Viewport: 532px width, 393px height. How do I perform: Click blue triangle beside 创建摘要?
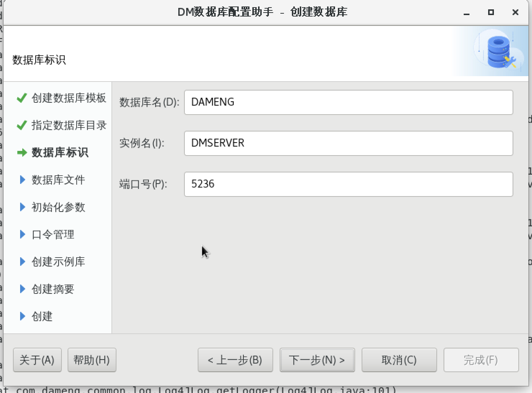[22, 289]
